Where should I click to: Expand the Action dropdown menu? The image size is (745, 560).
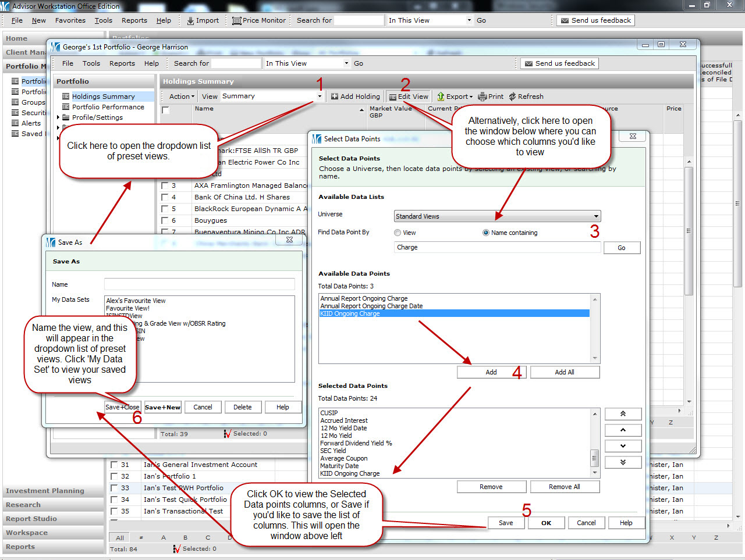tap(182, 97)
